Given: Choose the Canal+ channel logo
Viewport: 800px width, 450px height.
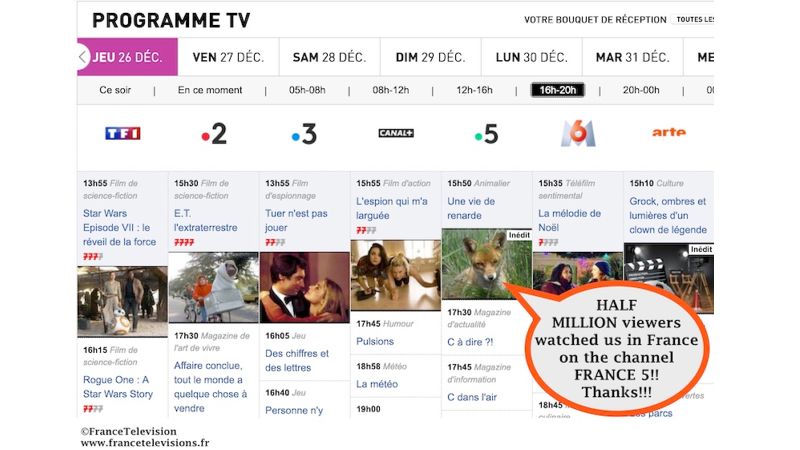Looking at the screenshot, I should tap(396, 133).
